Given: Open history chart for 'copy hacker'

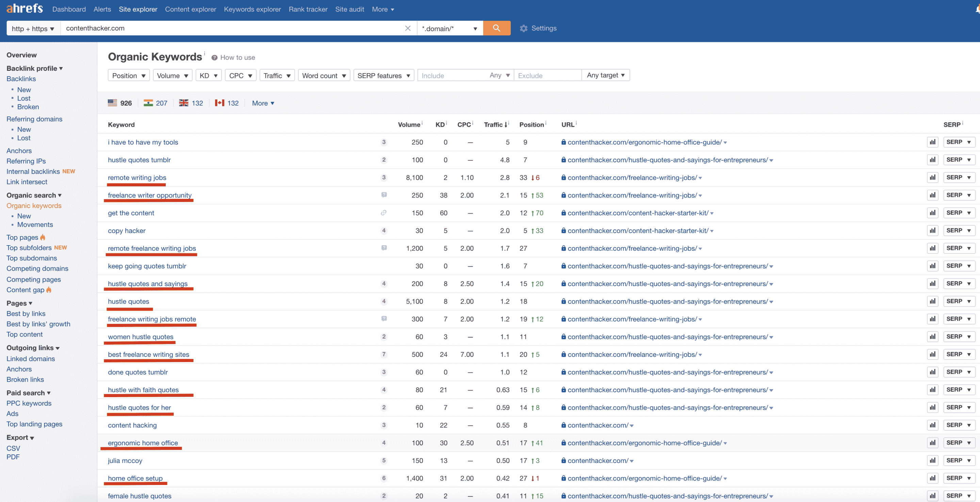Looking at the screenshot, I should [x=932, y=231].
